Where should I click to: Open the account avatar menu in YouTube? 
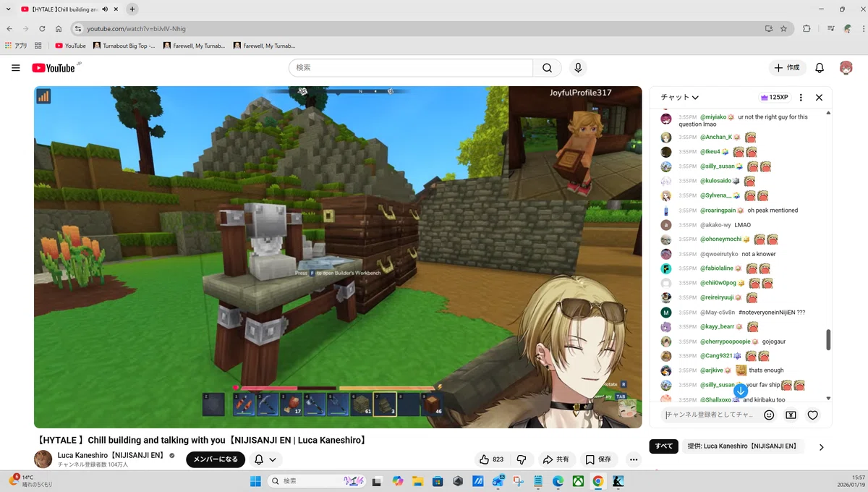tap(846, 68)
